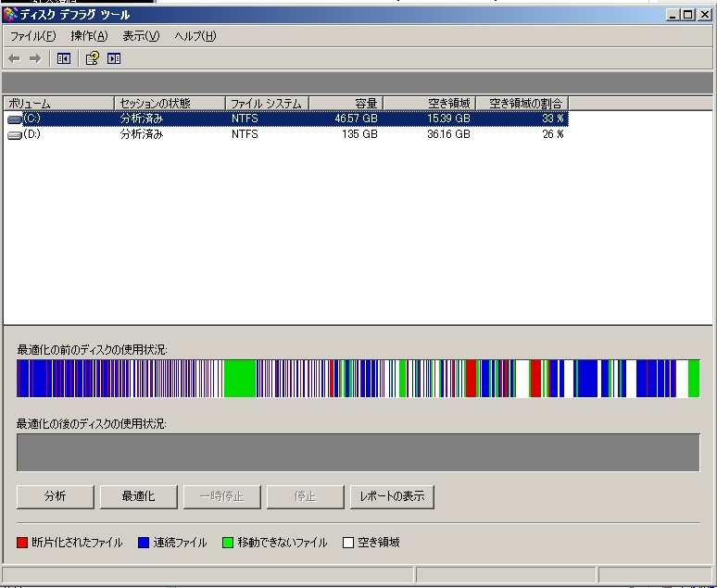This screenshot has width=717, height=588.
Task: Click NTFS in the C: row
Action: (x=245, y=119)
